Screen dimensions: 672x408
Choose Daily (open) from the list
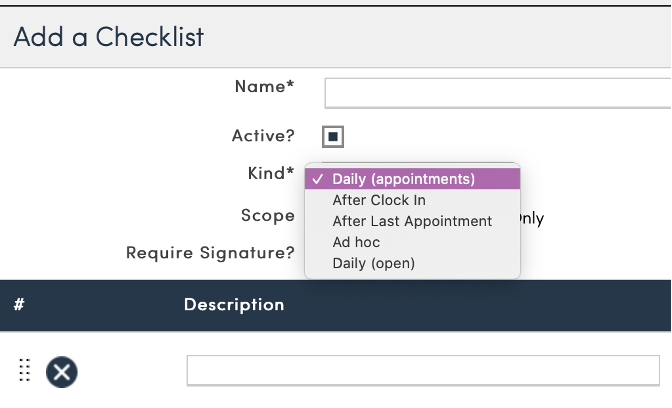coord(373,263)
